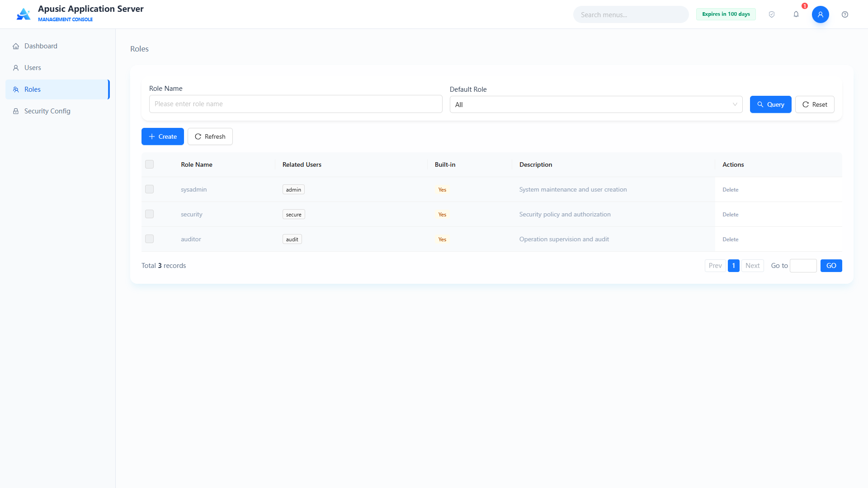Screen dimensions: 868x488
Task: Click the Apusic logo icon
Action: click(x=24, y=14)
